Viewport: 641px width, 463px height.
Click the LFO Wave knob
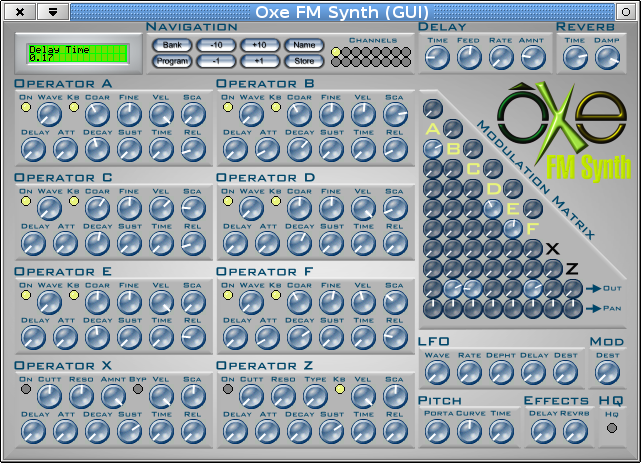click(437, 373)
